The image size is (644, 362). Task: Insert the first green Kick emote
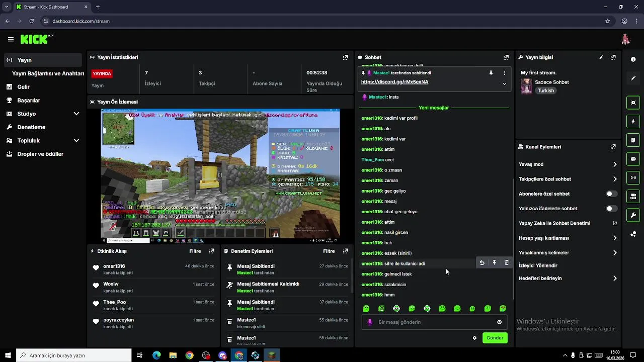tap(366, 309)
